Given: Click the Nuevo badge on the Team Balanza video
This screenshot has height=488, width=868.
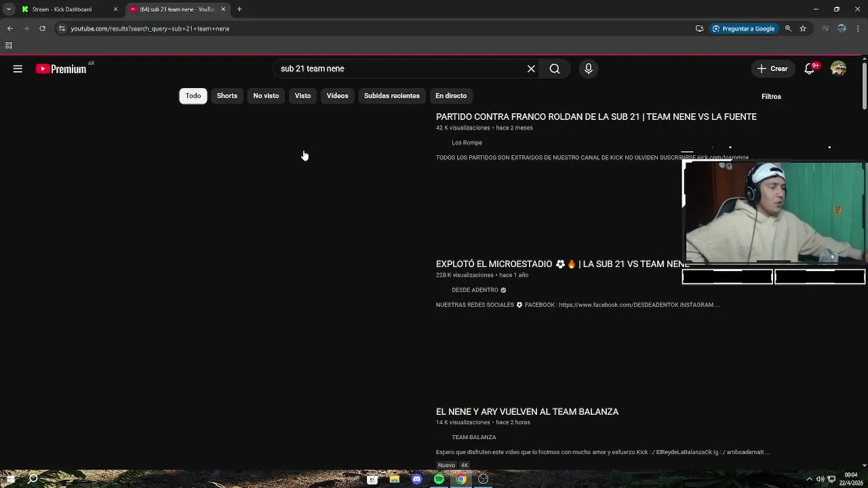Looking at the screenshot, I should (446, 465).
